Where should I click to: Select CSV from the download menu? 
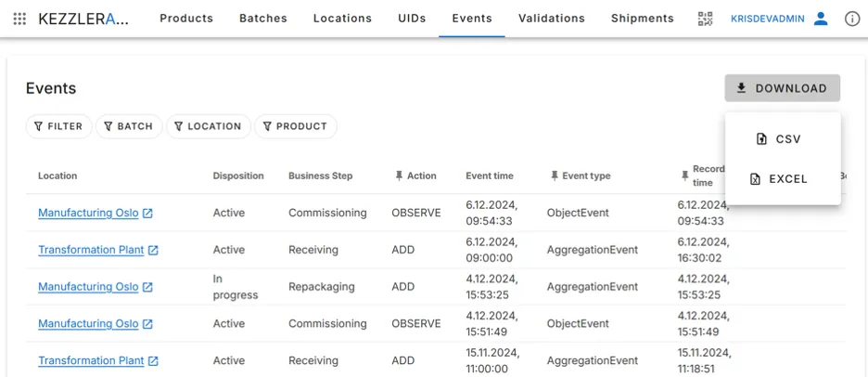click(x=782, y=139)
